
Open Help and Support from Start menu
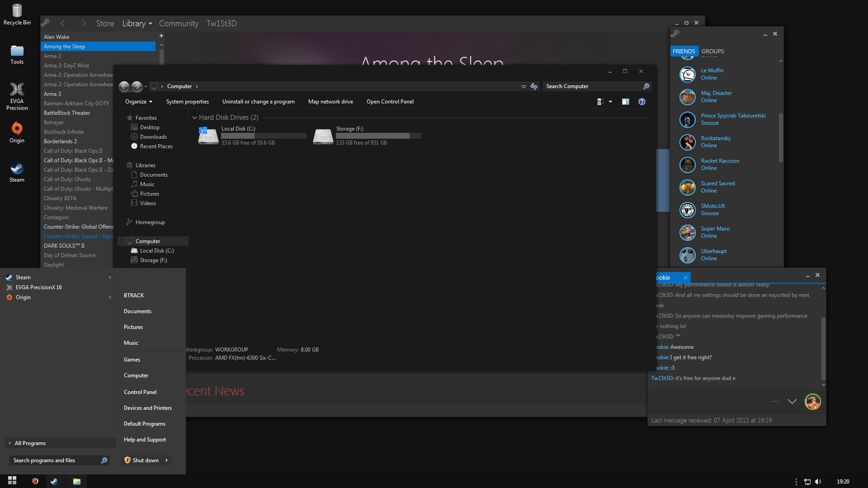145,440
